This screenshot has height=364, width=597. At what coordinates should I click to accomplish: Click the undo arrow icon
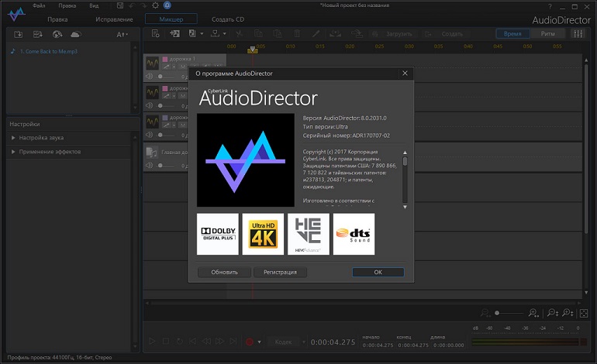132,5
